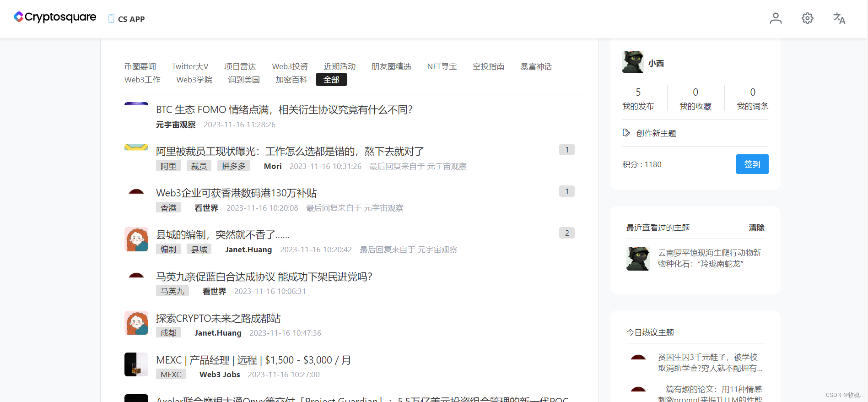The width and height of the screenshot is (868, 402).
Task: Click author 元宇宙观察 under BTC post
Action: 176,125
